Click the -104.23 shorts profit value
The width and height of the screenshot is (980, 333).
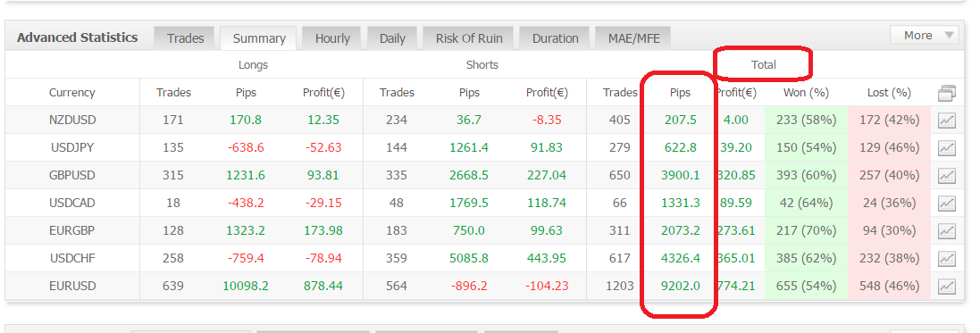tap(547, 286)
